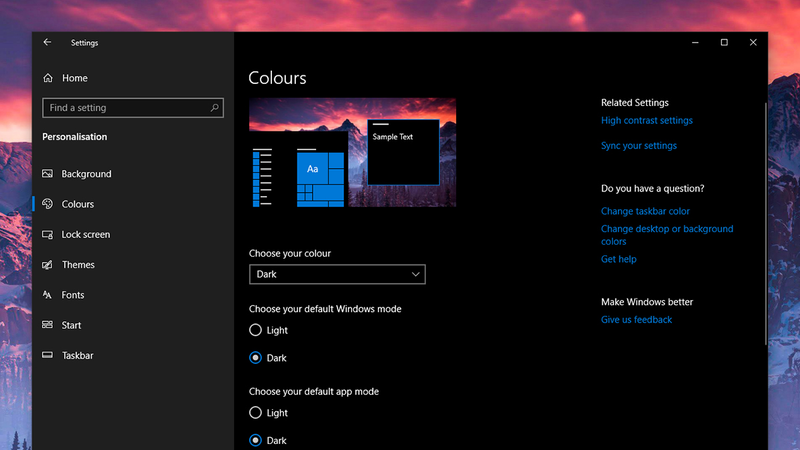The image size is (800, 450).
Task: Click the Themes brush icon
Action: (47, 264)
